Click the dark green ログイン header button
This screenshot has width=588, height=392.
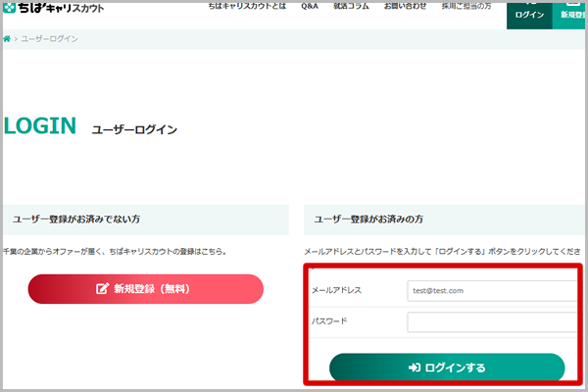click(x=529, y=15)
